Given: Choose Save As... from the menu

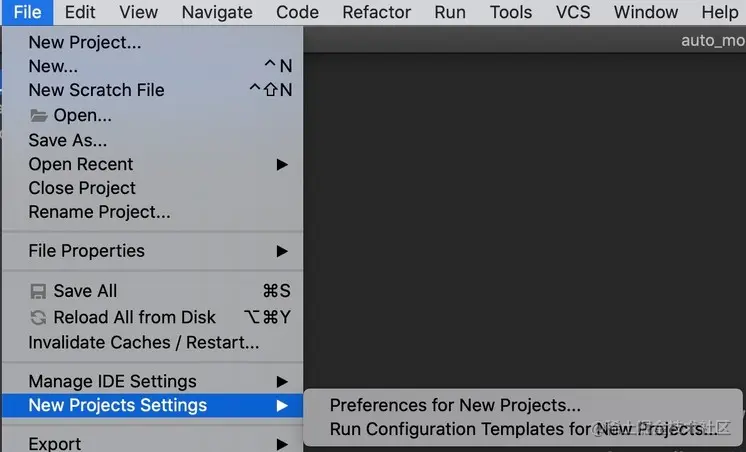Looking at the screenshot, I should tap(67, 140).
